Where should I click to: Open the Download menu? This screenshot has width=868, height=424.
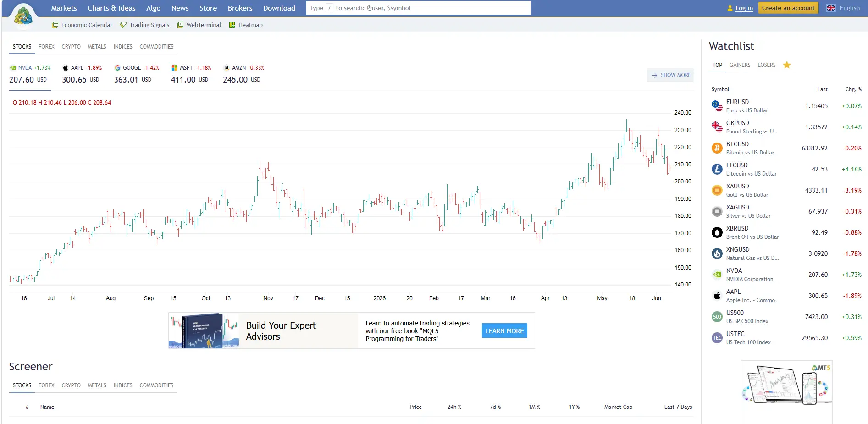click(279, 8)
